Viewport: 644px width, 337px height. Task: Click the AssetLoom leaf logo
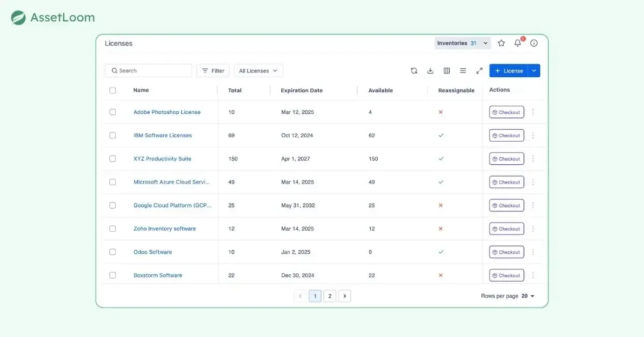(x=18, y=18)
